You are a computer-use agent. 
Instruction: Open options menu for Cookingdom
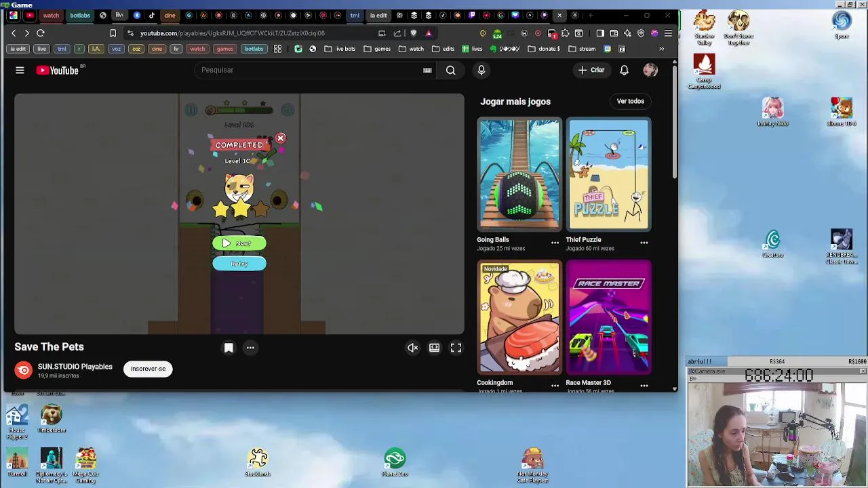[555, 386]
